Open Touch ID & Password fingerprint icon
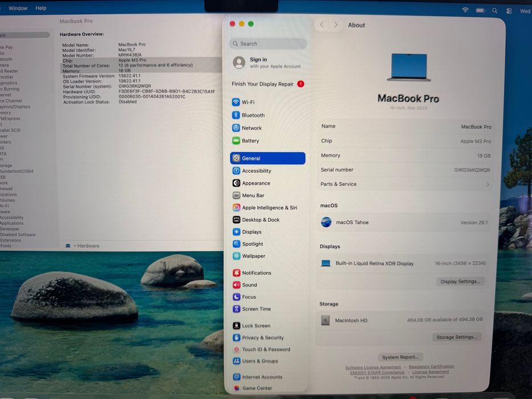Viewport: 532px width, 399px height. point(237,349)
